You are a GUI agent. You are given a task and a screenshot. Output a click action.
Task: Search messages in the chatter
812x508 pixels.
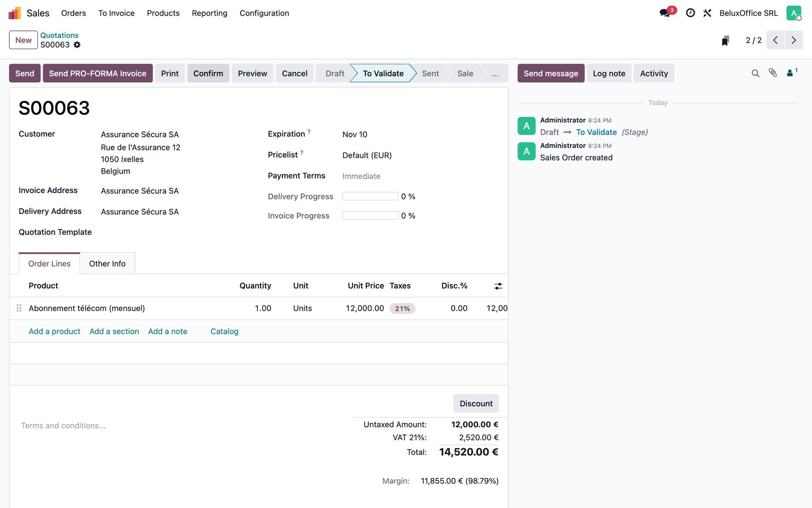755,73
